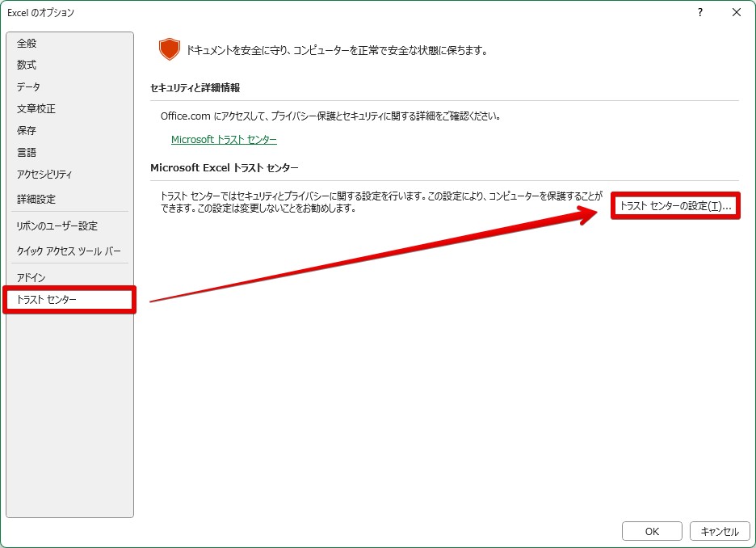Viewport: 756px width, 548px height.
Task: Select the 全般 category
Action: [x=70, y=44]
